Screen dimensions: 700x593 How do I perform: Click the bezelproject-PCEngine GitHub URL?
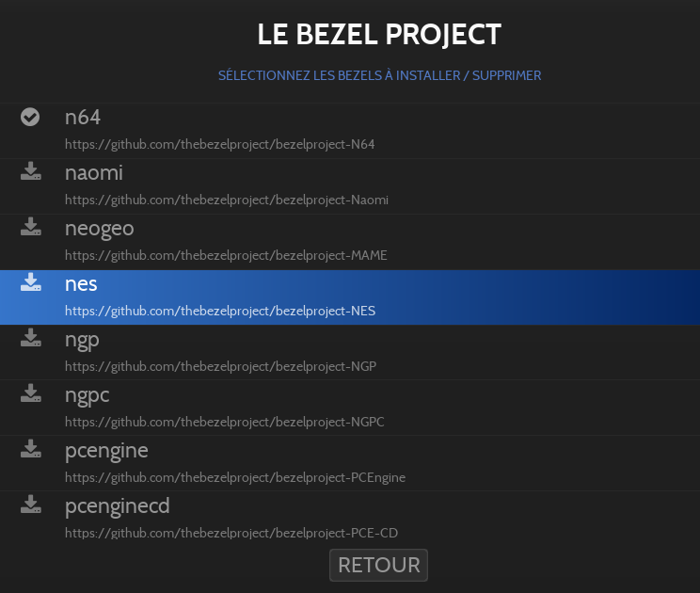tap(234, 477)
